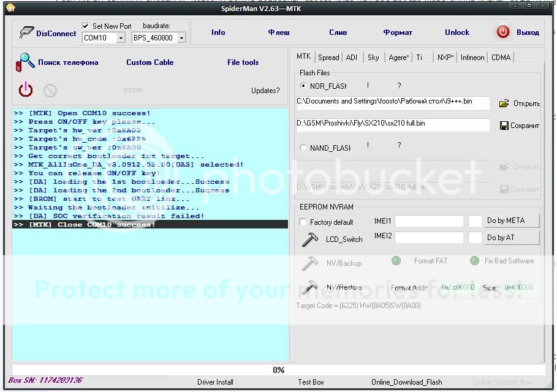Click the question mark beside NOR_FLASH
The width and height of the screenshot is (557, 392).
(x=400, y=86)
